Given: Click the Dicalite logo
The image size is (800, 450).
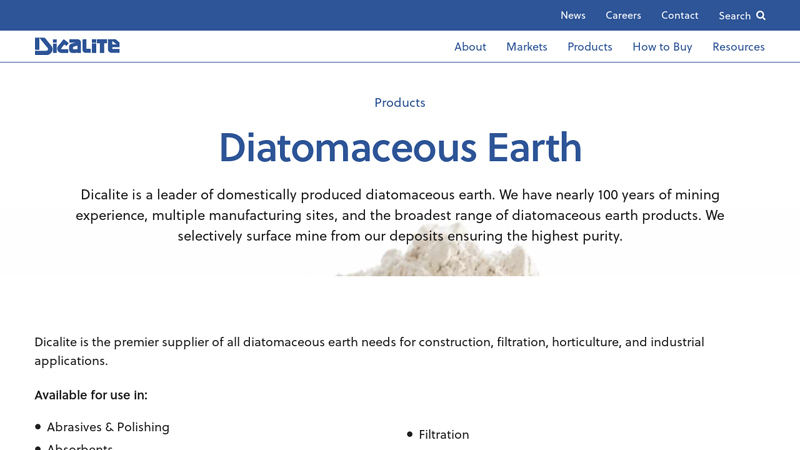Looking at the screenshot, I should [x=77, y=46].
